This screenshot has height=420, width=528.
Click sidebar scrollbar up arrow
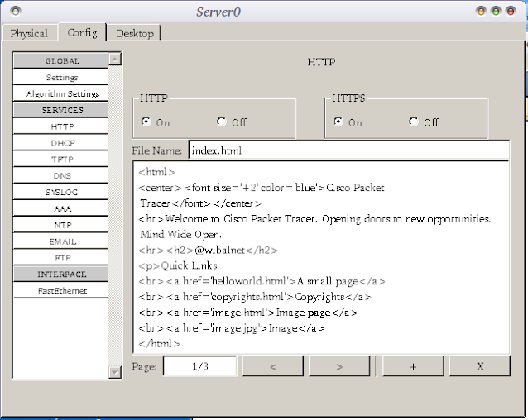(x=115, y=60)
